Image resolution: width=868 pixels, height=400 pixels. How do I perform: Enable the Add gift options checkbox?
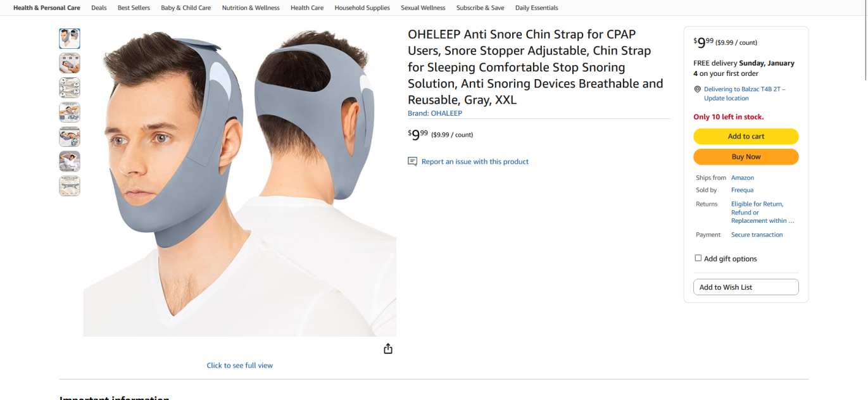point(698,258)
